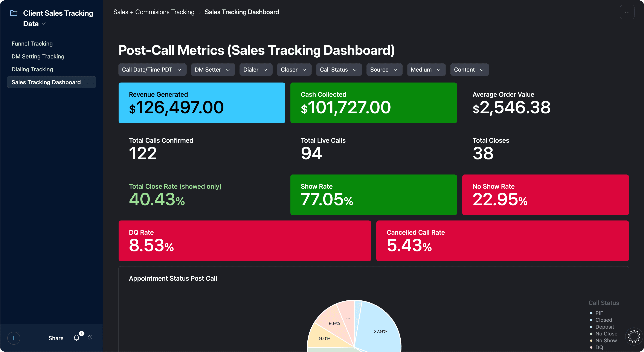This screenshot has height=352, width=644.
Task: Switch to Dialing Tracking page
Action: [32, 69]
